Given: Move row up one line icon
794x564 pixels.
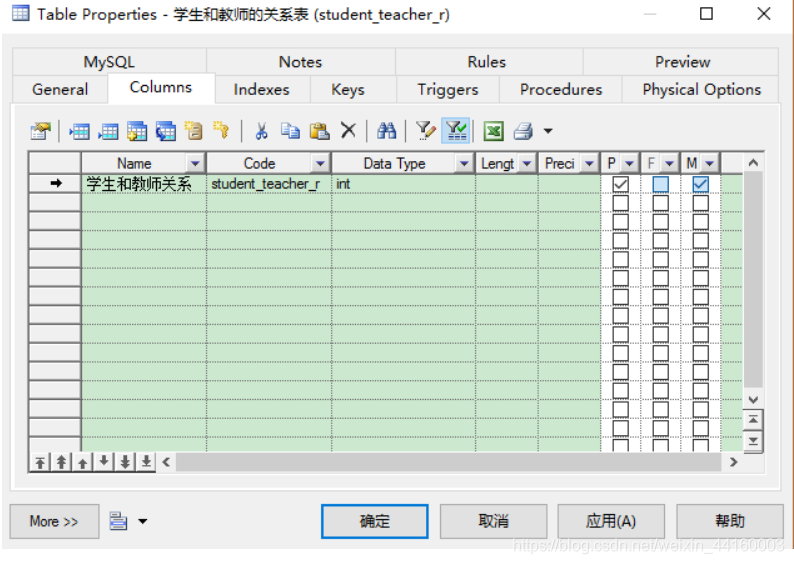Looking at the screenshot, I should 83,462.
